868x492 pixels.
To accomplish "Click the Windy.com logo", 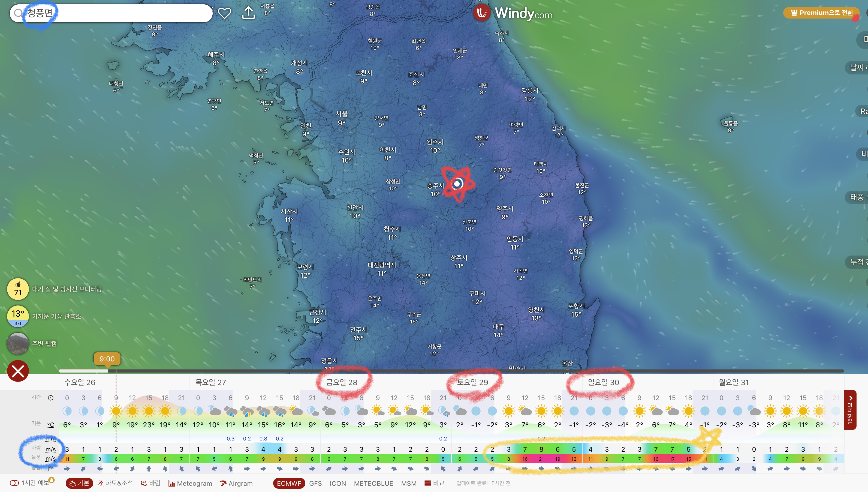I will coord(513,14).
